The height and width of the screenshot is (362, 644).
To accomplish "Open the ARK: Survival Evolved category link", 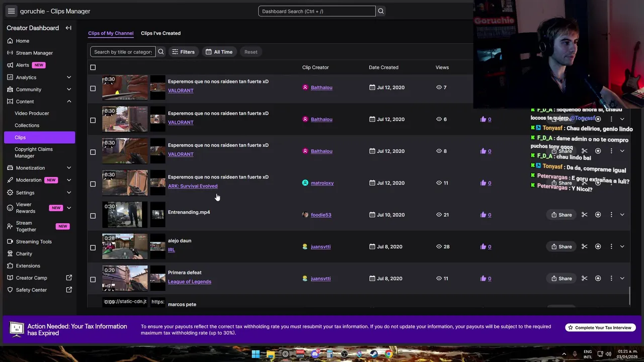I will tap(193, 186).
